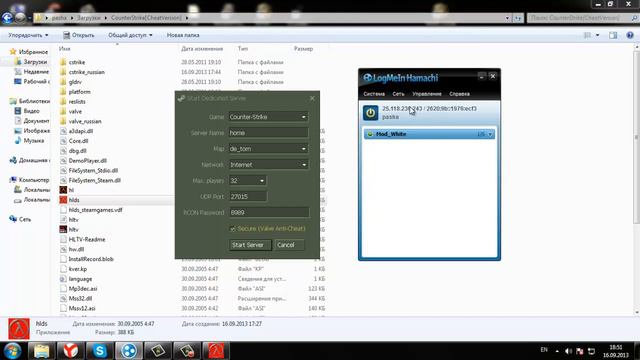Click the Explorer back arrow button

click(7, 18)
